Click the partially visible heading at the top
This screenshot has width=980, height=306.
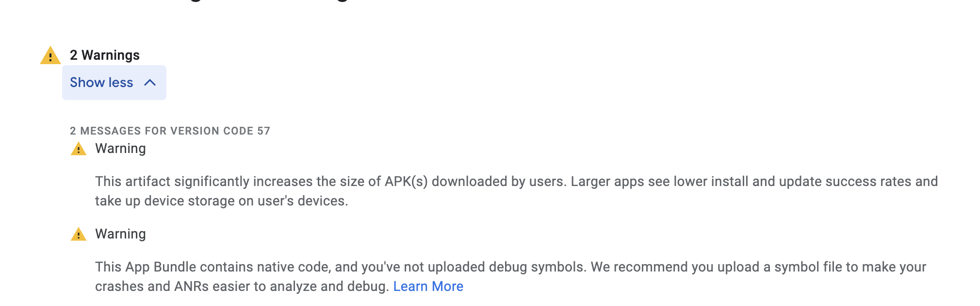[x=272, y=1]
